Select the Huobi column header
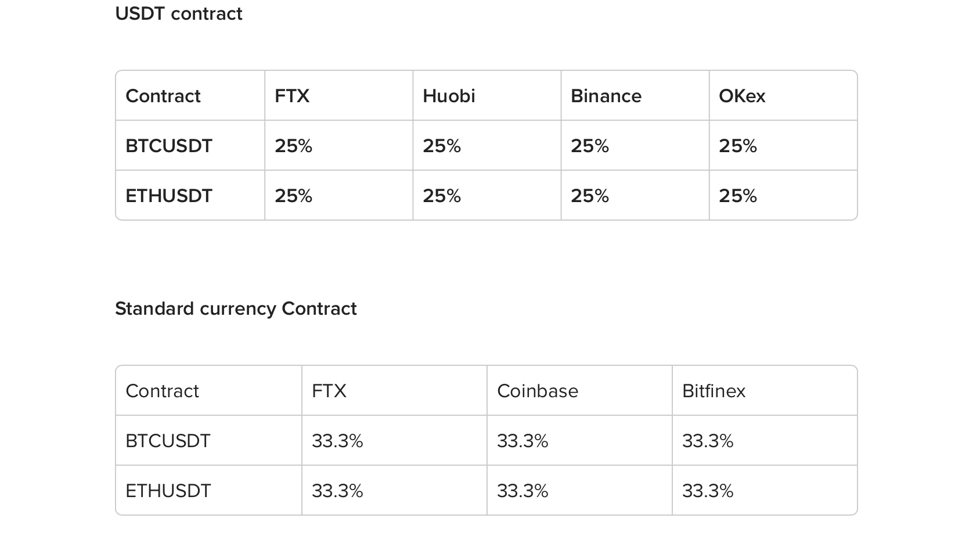Image resolution: width=980 pixels, height=554 pixels. (x=449, y=96)
